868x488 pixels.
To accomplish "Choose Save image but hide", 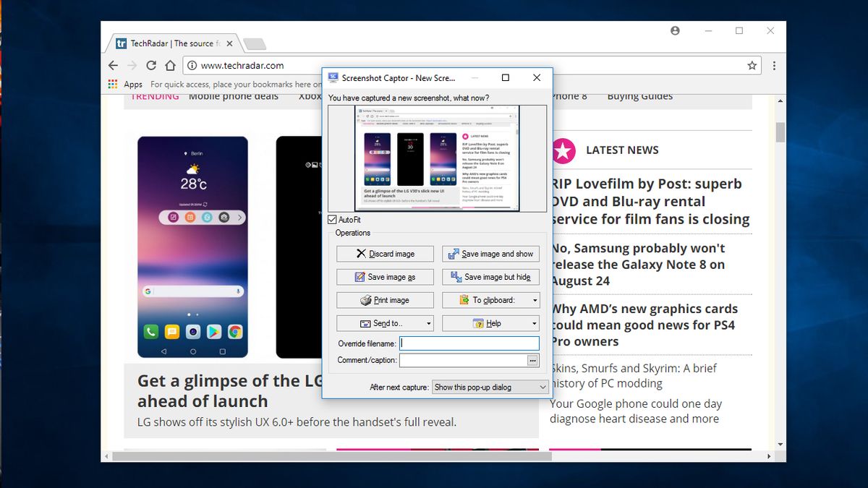I will [490, 277].
